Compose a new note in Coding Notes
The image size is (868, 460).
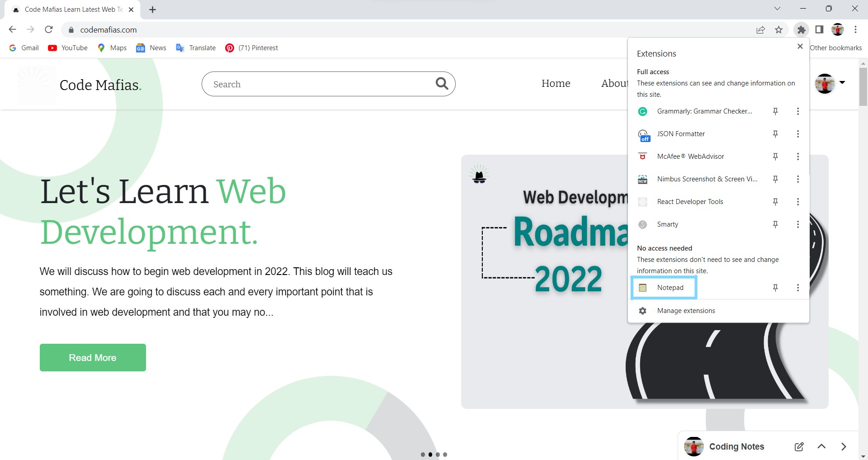tap(799, 446)
